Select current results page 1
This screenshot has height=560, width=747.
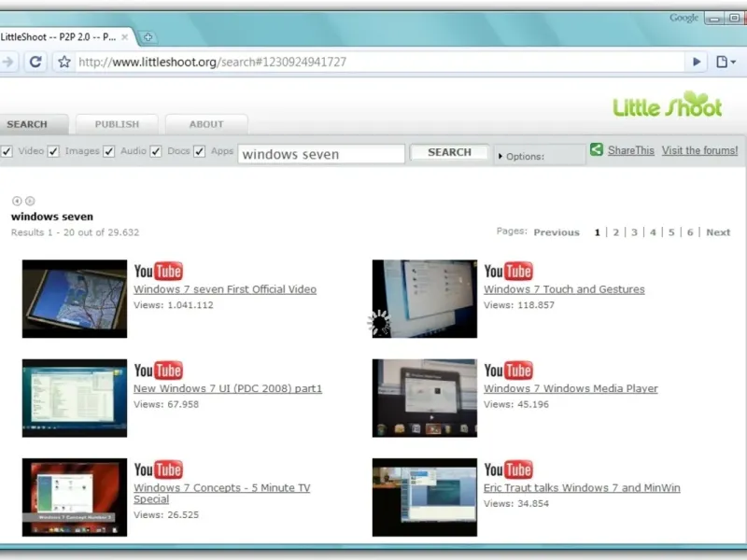(x=597, y=232)
